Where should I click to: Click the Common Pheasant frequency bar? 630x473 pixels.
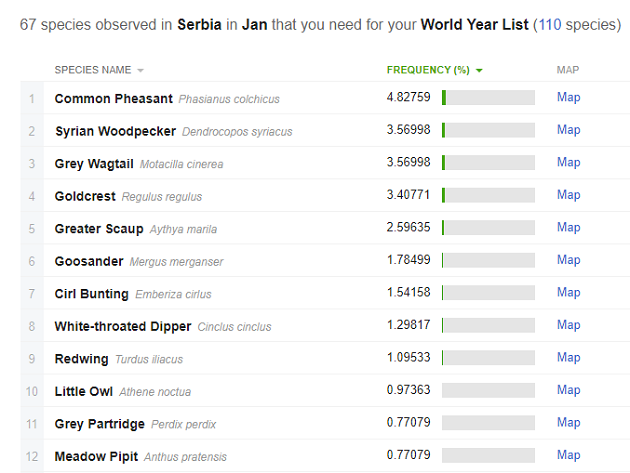[x=488, y=98]
